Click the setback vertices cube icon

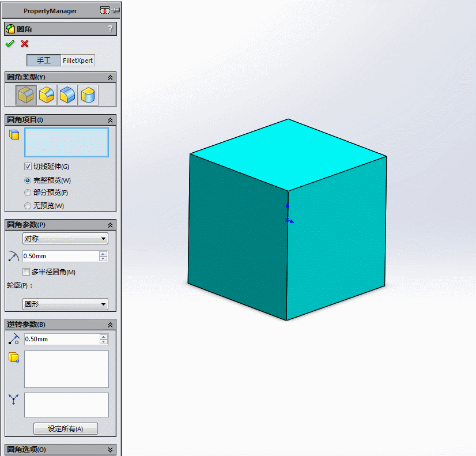coord(14,357)
